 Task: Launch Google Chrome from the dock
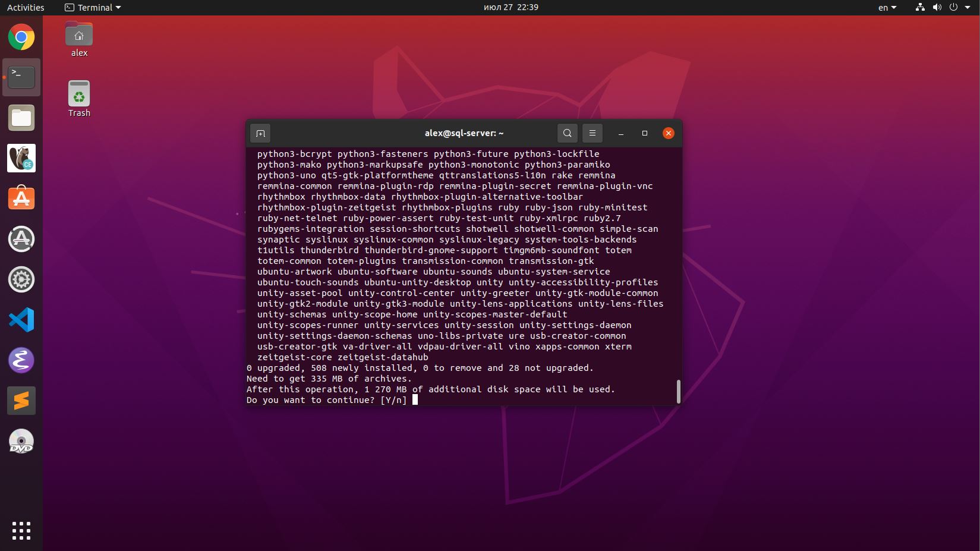pyautogui.click(x=21, y=37)
